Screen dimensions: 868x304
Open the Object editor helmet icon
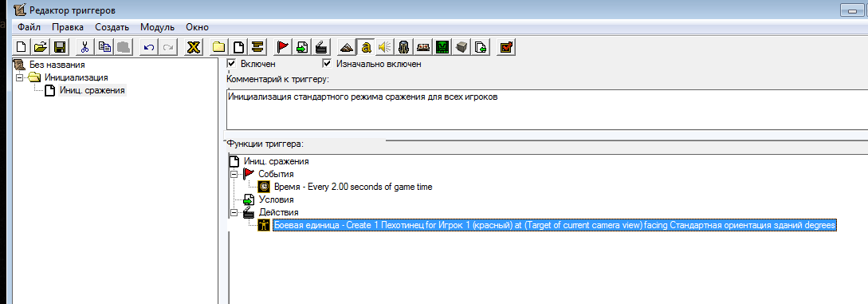pos(403,46)
